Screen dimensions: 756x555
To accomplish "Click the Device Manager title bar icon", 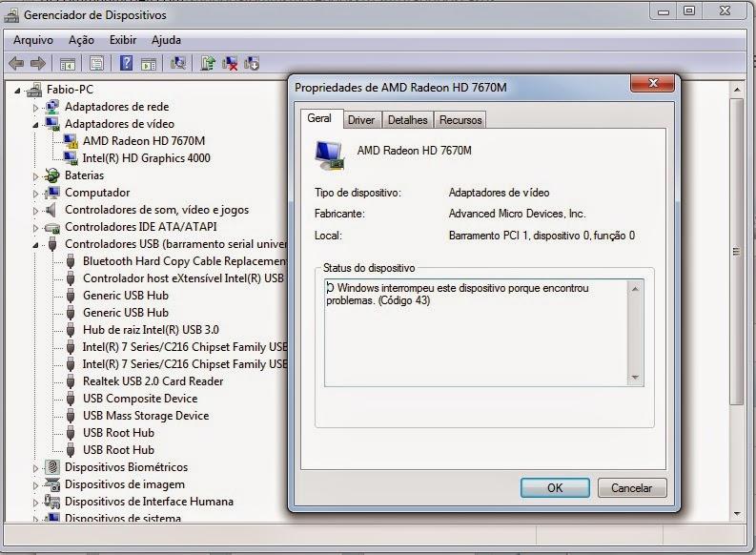I will pyautogui.click(x=11, y=15).
